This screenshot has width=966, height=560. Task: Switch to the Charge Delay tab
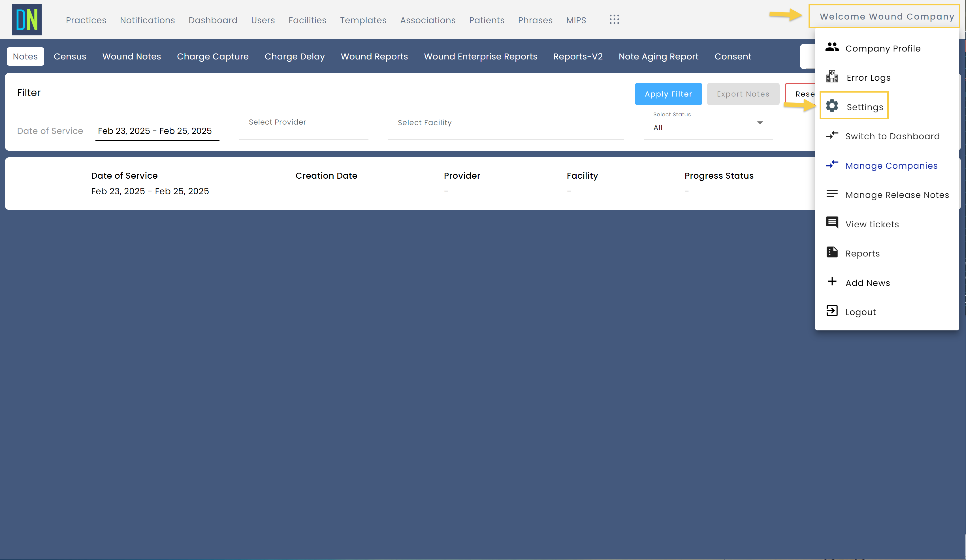(295, 57)
